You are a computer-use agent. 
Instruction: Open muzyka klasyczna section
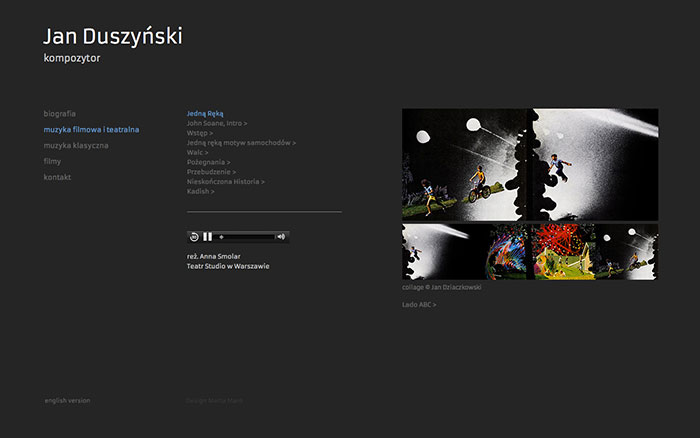(76, 146)
